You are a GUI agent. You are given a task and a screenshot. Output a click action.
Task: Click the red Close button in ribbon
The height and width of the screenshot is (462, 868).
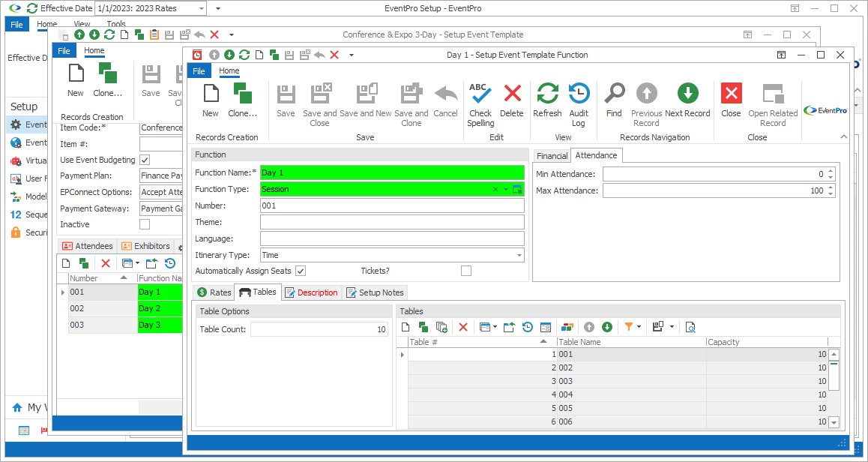pos(732,94)
